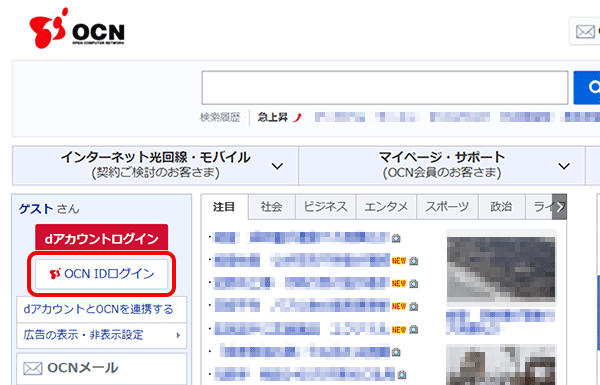
Task: Select the エンタメ news tab
Action: tap(386, 207)
